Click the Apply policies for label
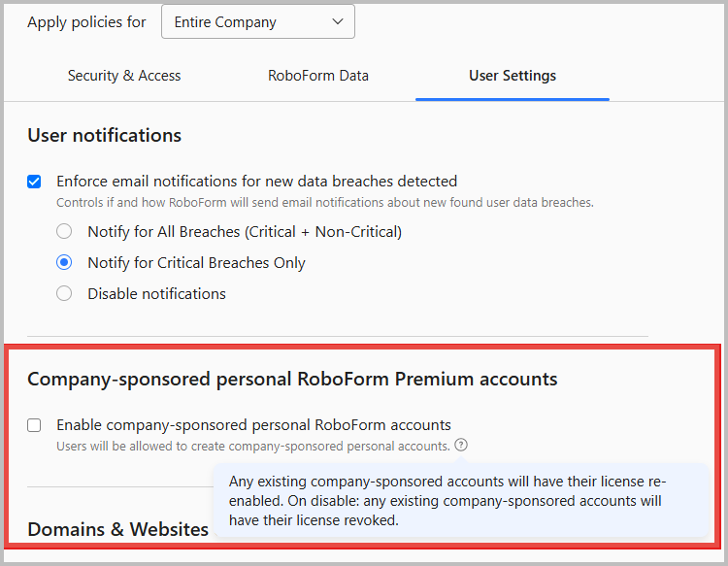 coord(86,21)
